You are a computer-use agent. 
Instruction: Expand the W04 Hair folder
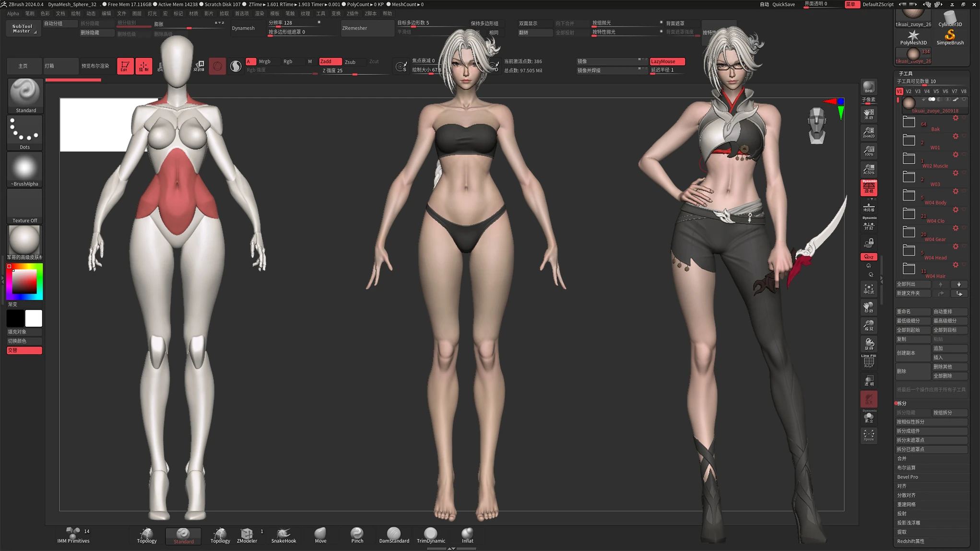click(x=909, y=269)
